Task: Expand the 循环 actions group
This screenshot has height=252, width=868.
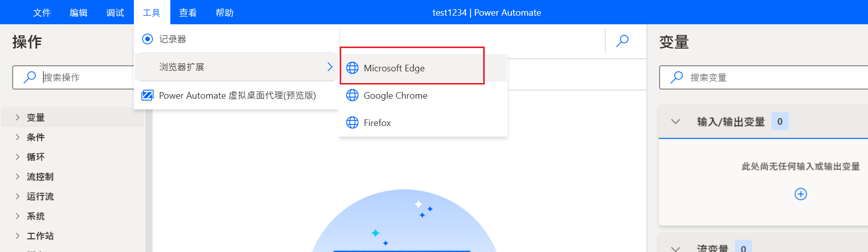Action: [x=18, y=157]
